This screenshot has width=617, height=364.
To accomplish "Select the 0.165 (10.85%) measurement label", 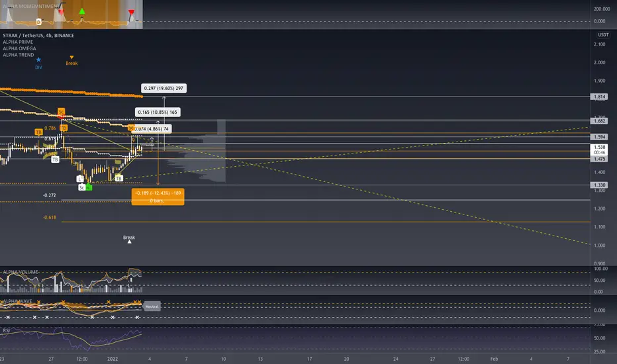I will point(158,112).
